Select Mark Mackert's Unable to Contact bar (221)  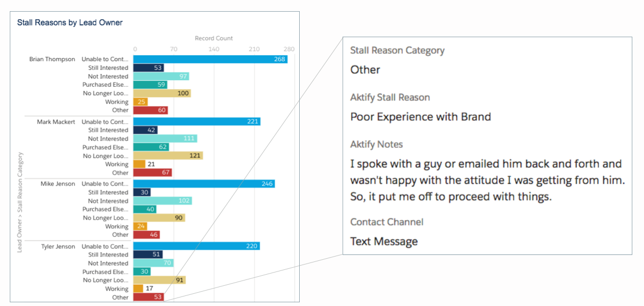click(x=197, y=122)
